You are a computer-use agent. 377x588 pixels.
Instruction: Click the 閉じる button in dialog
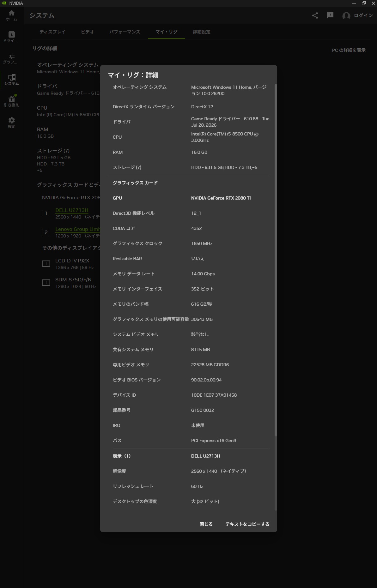click(206, 524)
